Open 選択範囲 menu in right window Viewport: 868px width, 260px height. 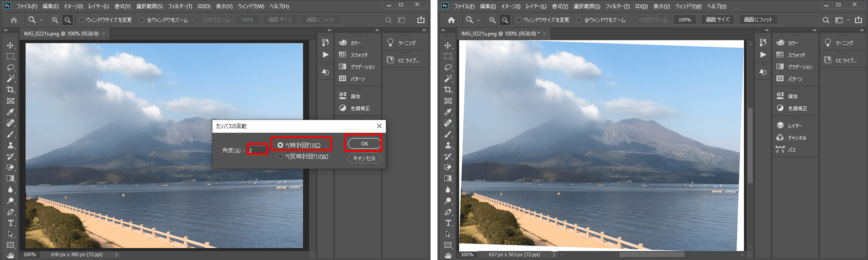pyautogui.click(x=586, y=7)
